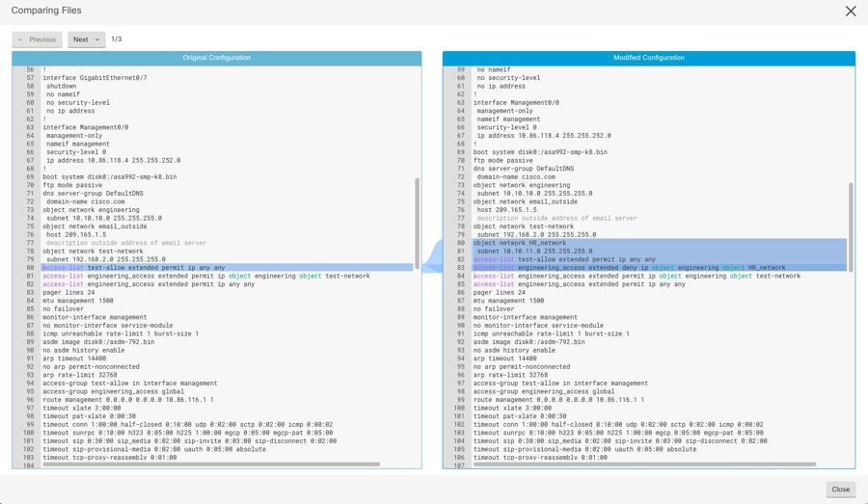Click the blue diff connector between panes
The image size is (868, 504).
tap(432, 257)
